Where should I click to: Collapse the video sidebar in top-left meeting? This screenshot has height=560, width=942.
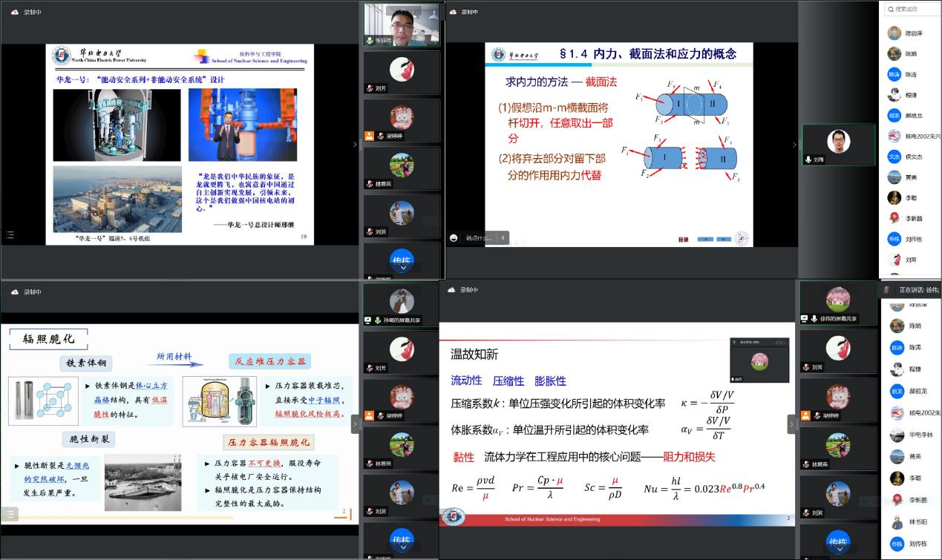354,145
